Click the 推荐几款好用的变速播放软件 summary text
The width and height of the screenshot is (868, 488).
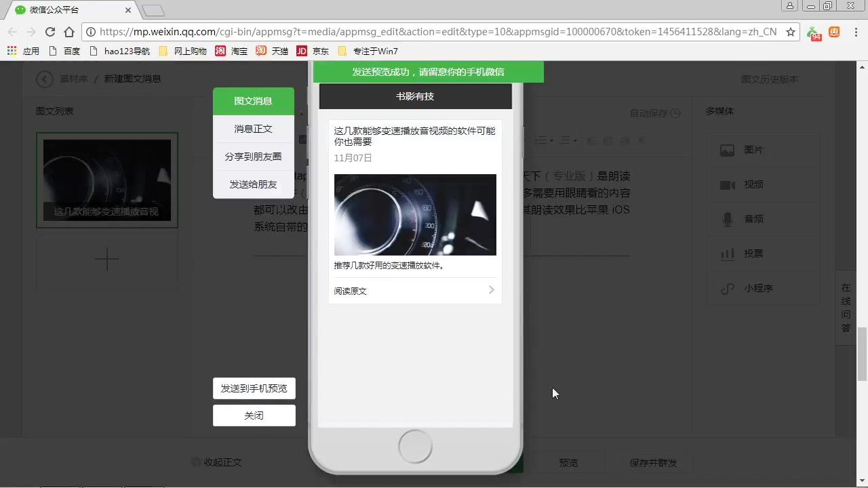pos(390,265)
